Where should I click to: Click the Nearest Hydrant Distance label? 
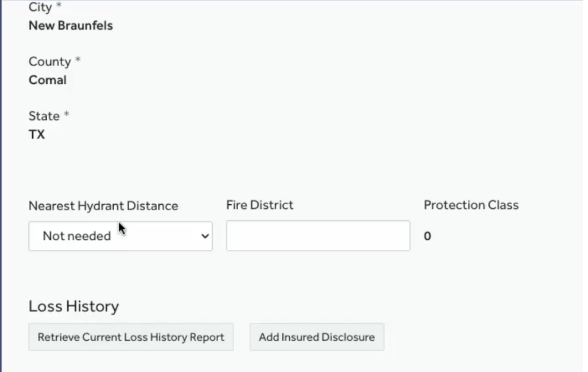(103, 206)
